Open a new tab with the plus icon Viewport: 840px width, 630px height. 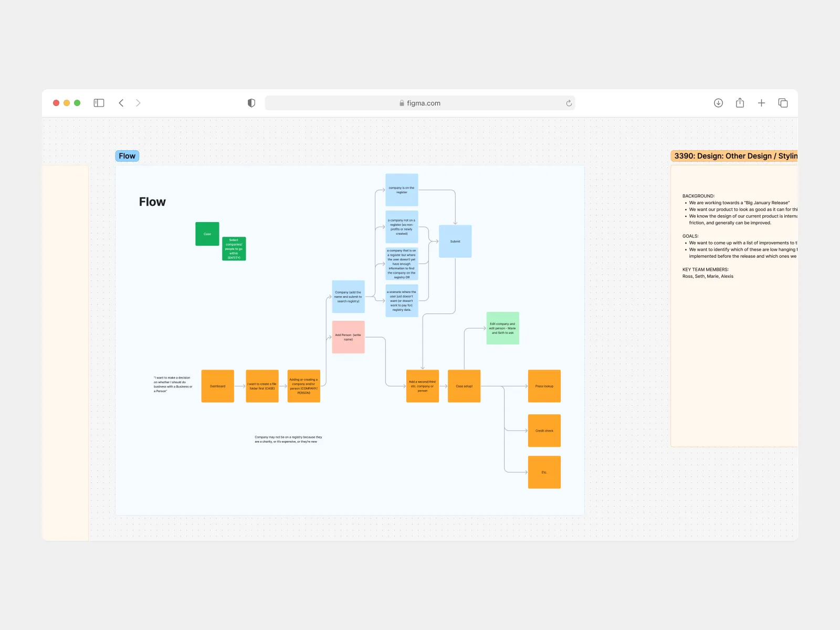tap(761, 103)
